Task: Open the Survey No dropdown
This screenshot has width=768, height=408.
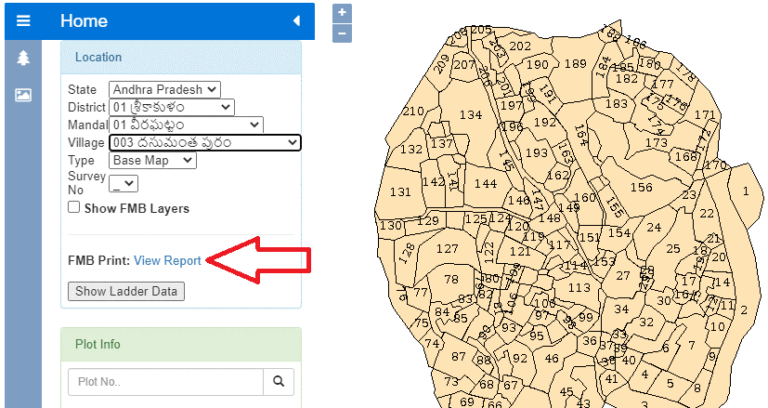Action: 123,183
